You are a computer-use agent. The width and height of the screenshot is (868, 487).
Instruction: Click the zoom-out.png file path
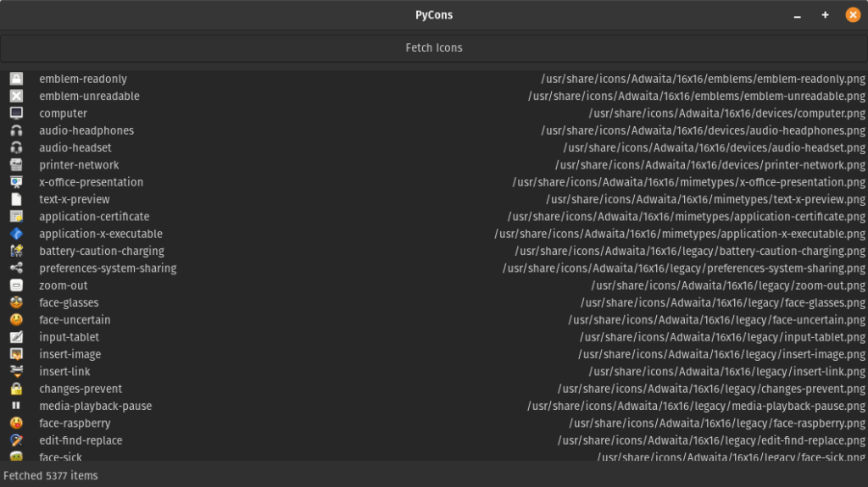pos(728,285)
